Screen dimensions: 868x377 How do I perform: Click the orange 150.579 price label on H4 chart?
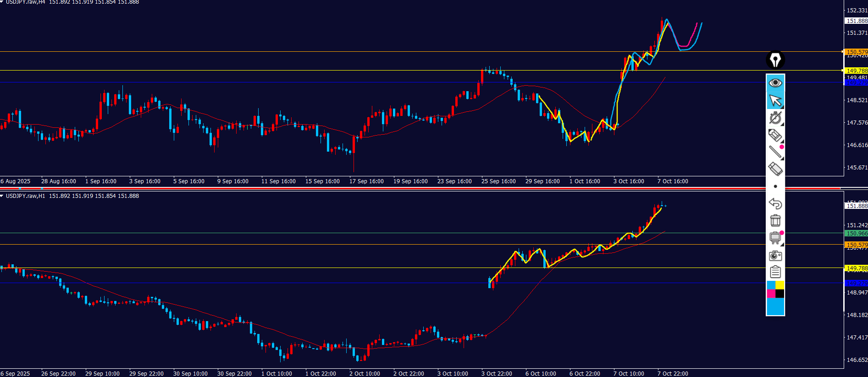pyautogui.click(x=856, y=52)
